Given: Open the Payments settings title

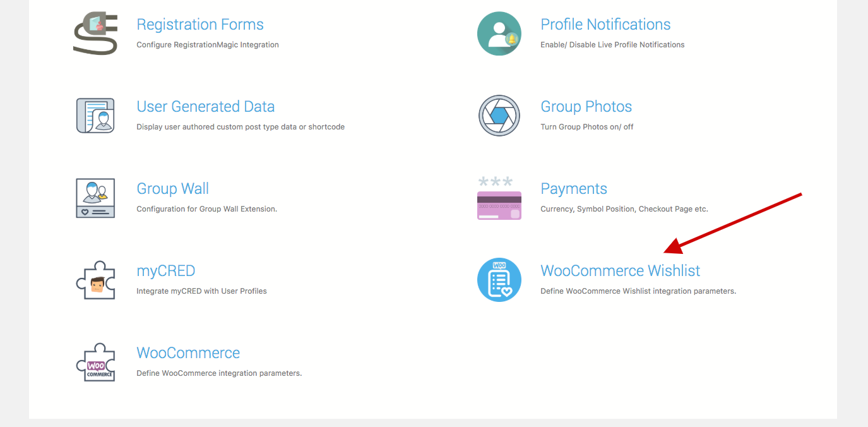Looking at the screenshot, I should (x=574, y=189).
